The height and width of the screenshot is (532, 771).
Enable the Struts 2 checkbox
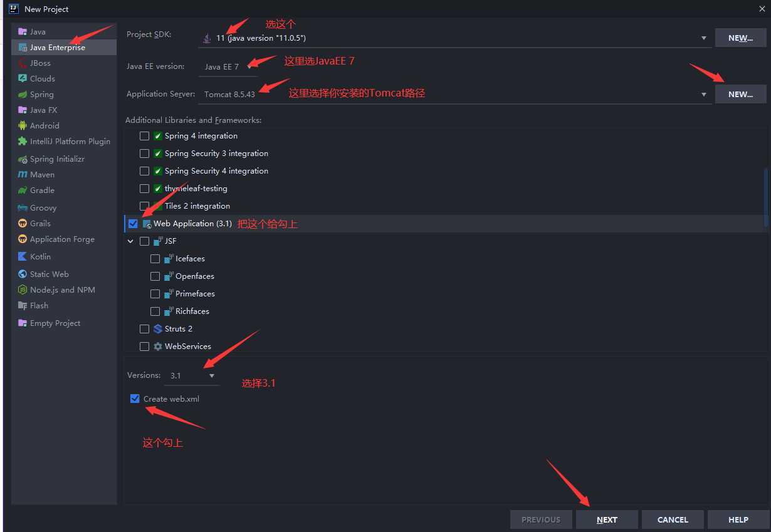click(x=144, y=329)
